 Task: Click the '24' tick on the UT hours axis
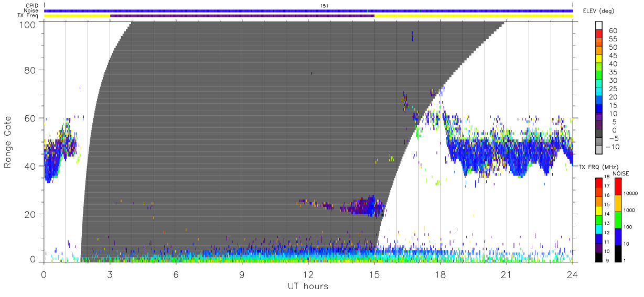click(572, 274)
